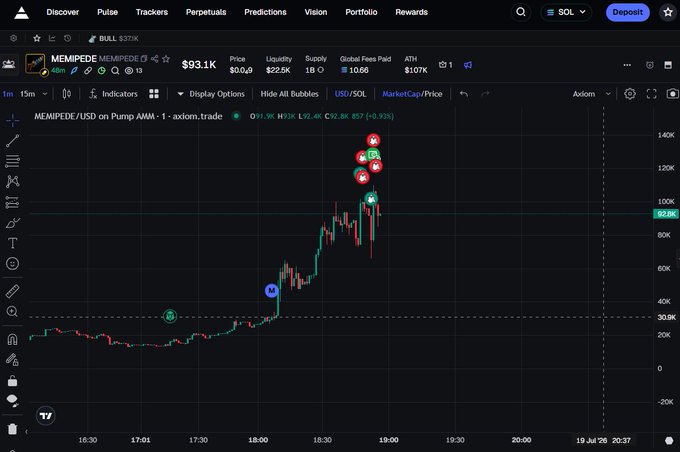680x452 pixels.
Task: Click the green 92.8K price label
Action: [666, 214]
